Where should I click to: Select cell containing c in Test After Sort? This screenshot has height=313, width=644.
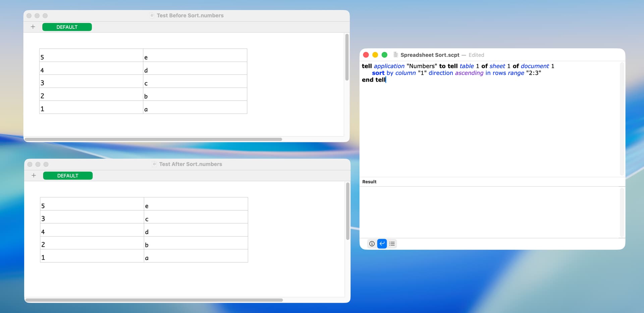point(196,219)
